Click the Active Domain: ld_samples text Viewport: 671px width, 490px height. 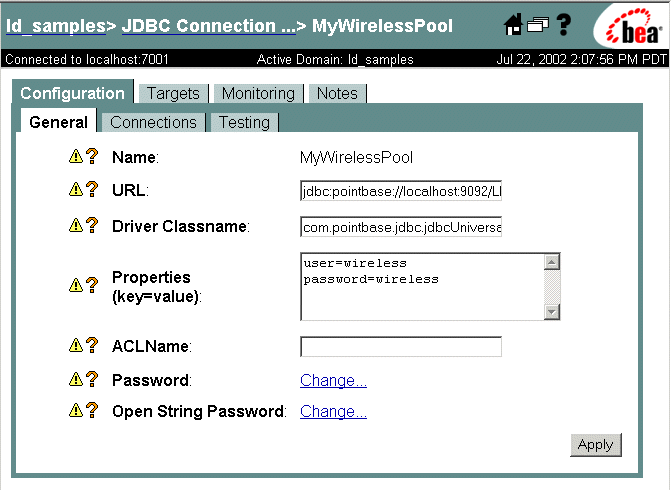tap(335, 59)
